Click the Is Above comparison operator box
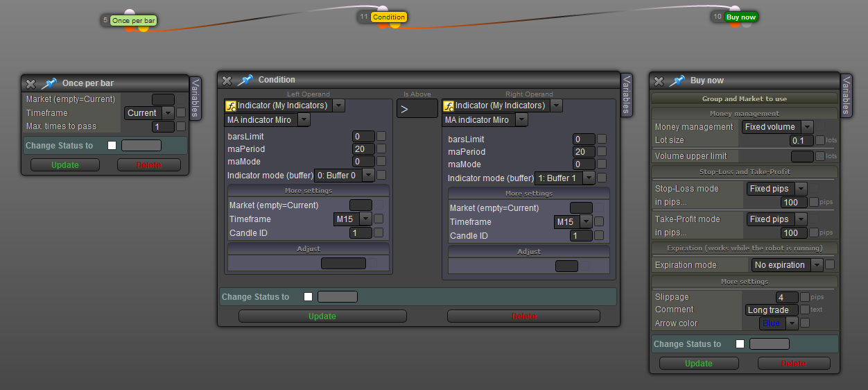 [x=417, y=108]
